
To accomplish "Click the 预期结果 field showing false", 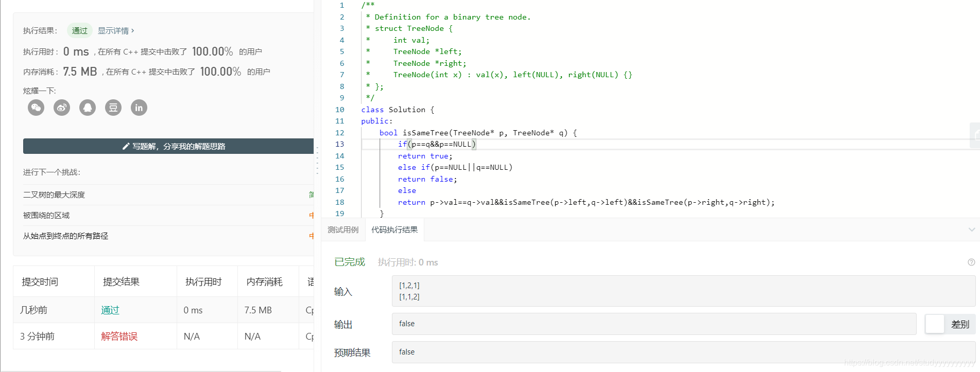I will [683, 352].
